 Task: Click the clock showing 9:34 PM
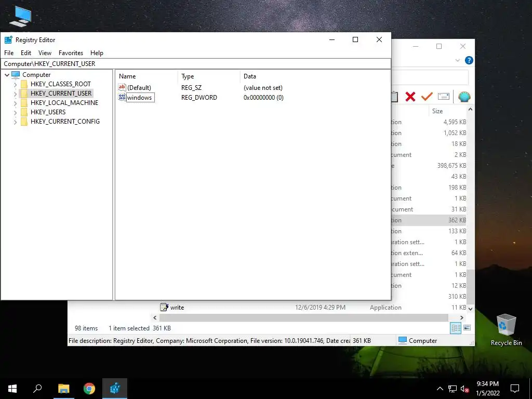487,384
